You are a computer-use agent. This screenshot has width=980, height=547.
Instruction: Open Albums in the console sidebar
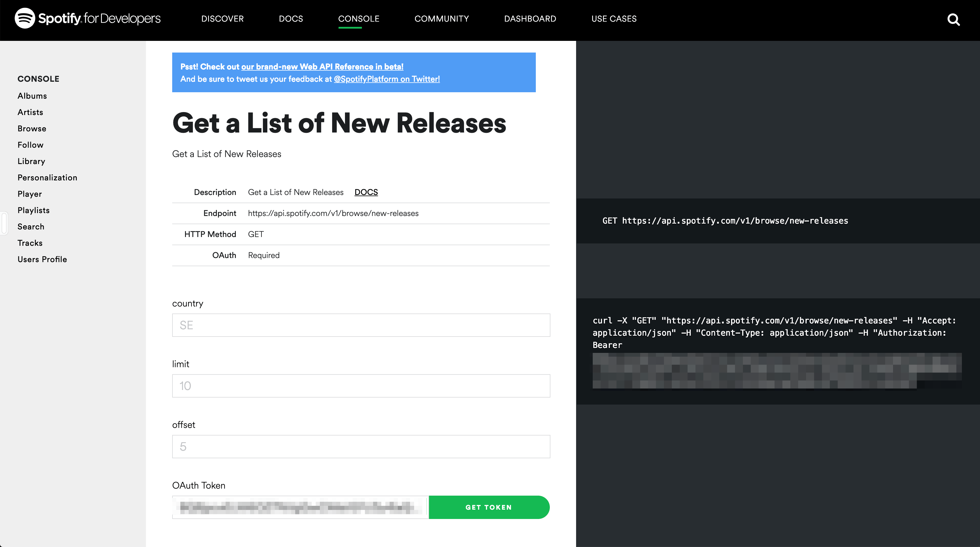pyautogui.click(x=32, y=96)
